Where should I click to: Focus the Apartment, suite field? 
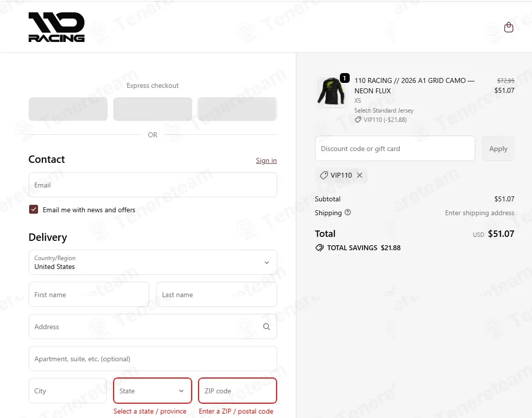(x=153, y=359)
